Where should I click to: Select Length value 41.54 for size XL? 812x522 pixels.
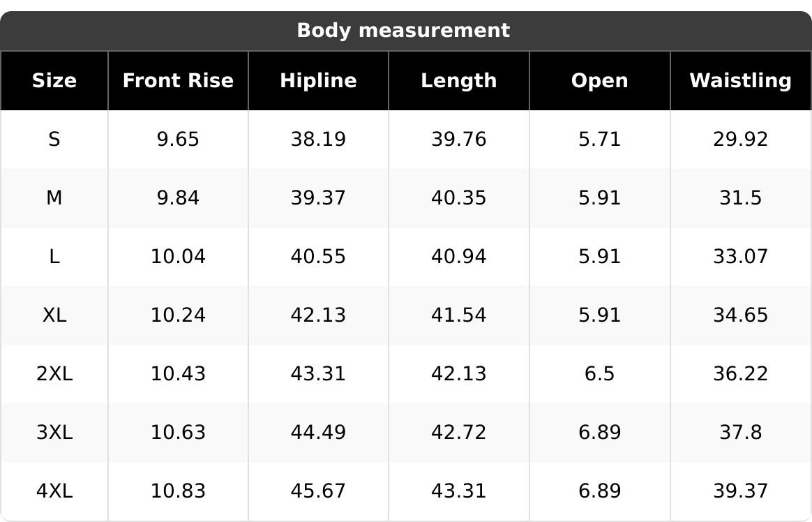coord(459,315)
